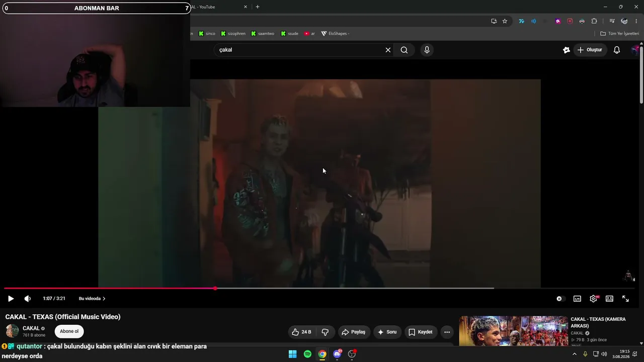Viewport: 644px width, 362px height.
Task: Click the install app icon in address bar
Action: click(x=494, y=21)
